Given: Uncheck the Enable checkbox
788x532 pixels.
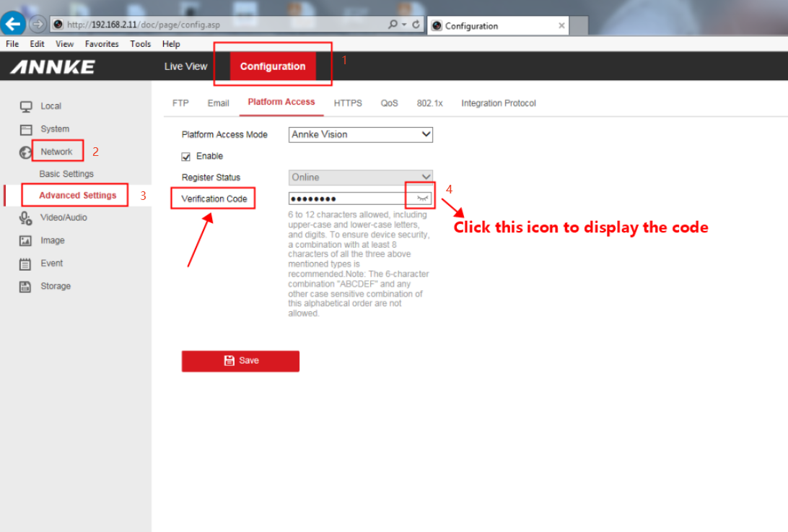Looking at the screenshot, I should (186, 157).
